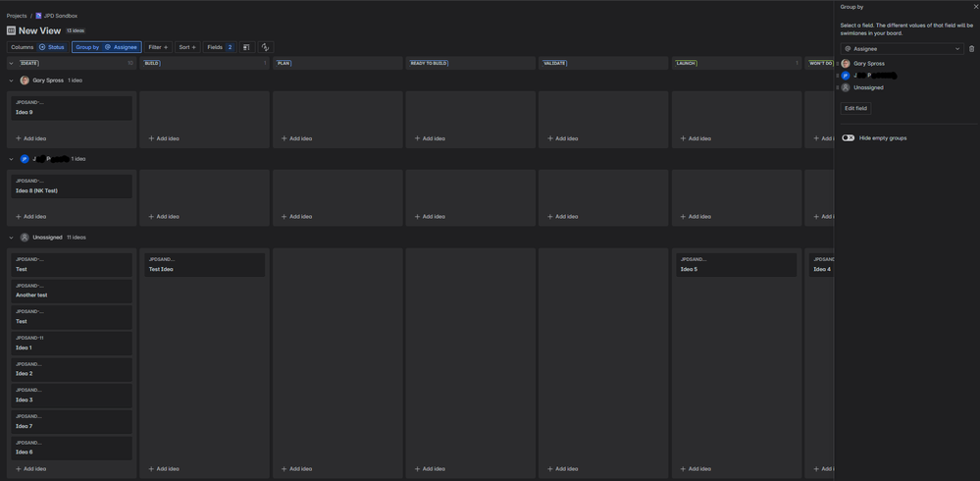Delete the group-by field with trash icon

(x=971, y=49)
